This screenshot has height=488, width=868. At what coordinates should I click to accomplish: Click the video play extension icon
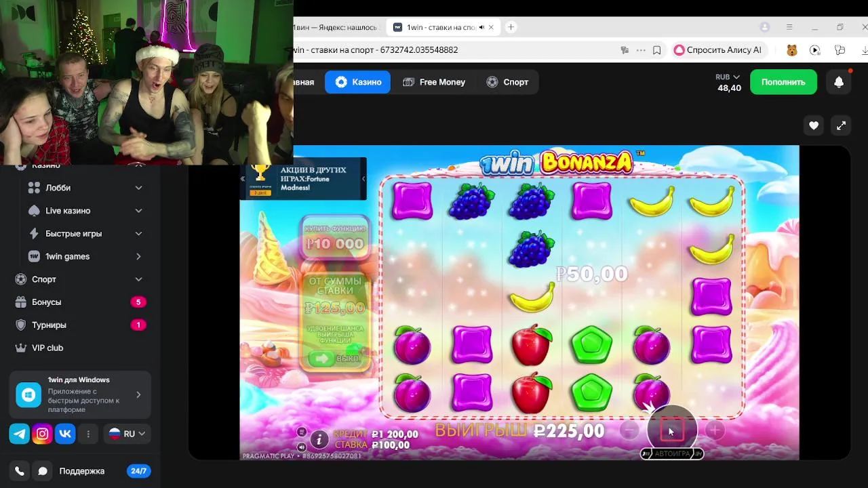(x=815, y=50)
